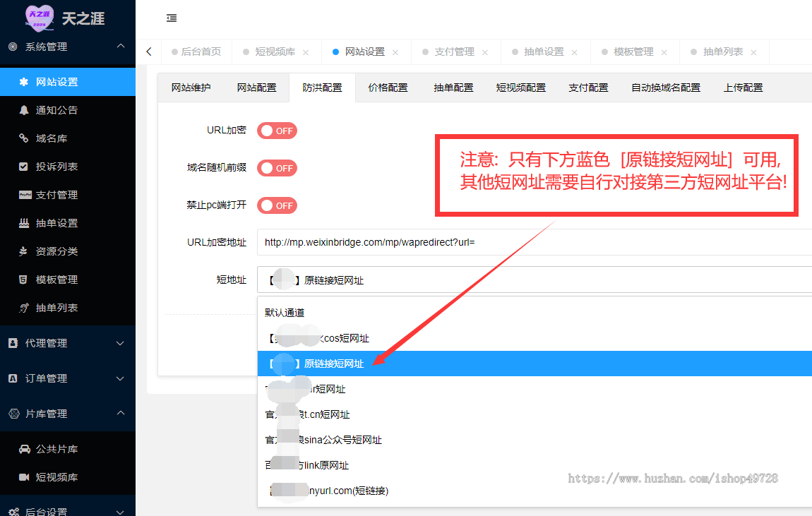Screen dimensions: 812x516
Task: Switch to the 网站维护 settings tab
Action: tap(191, 88)
